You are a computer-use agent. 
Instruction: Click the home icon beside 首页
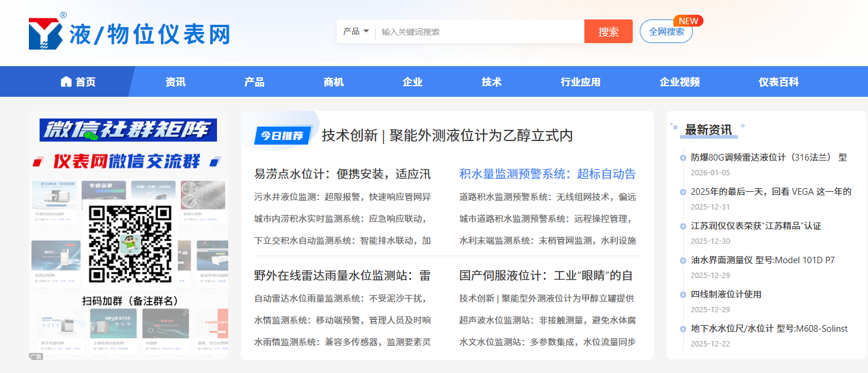click(x=66, y=82)
